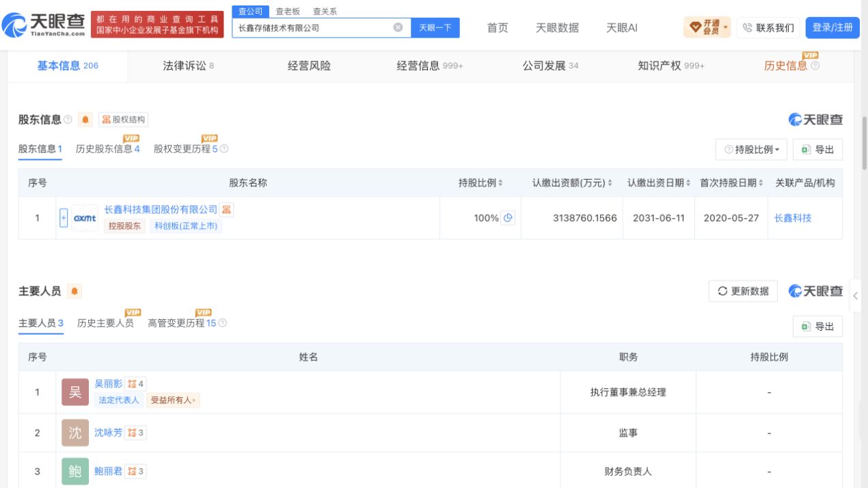868x488 pixels.
Task: Click the equity icon beside 长鑫科技集团股份有限公司
Action: [x=227, y=210]
